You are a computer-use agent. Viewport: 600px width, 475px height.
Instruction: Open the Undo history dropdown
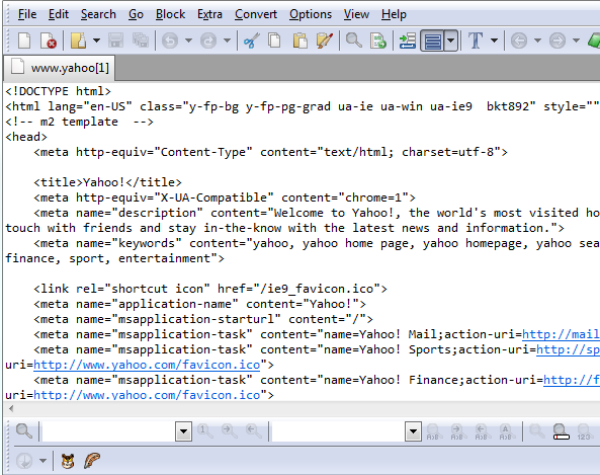(x=188, y=41)
